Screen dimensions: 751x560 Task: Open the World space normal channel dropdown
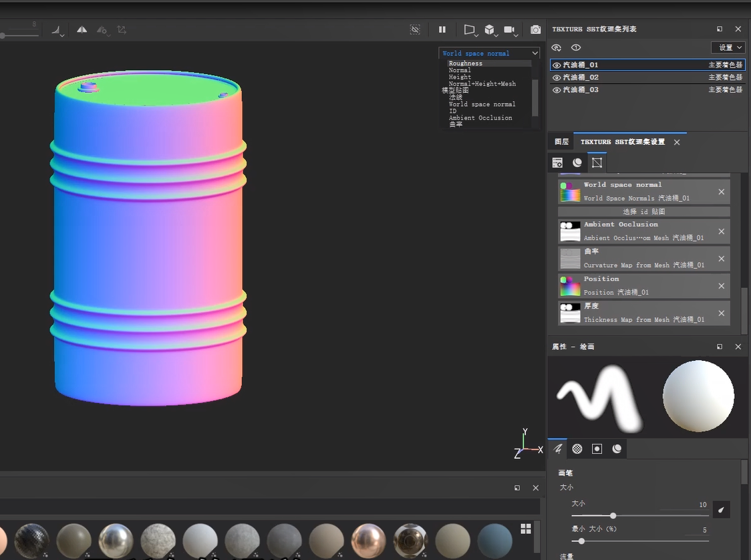(x=489, y=53)
